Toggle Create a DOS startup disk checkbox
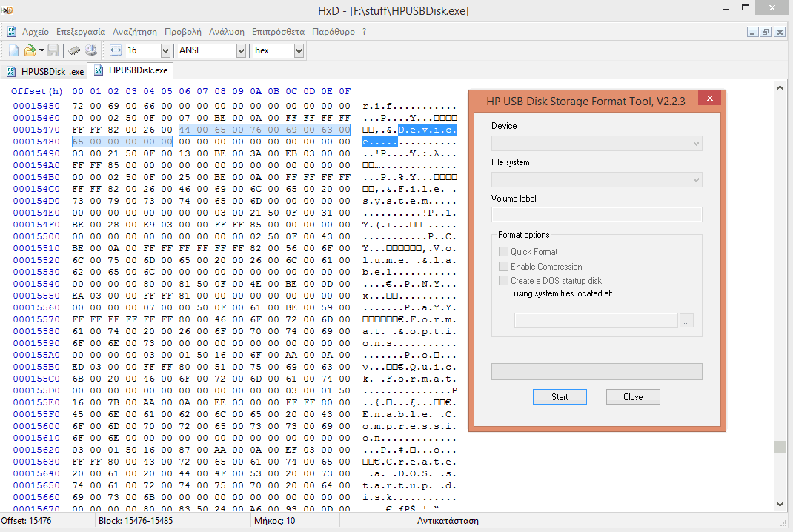This screenshot has width=793, height=532. tap(503, 281)
